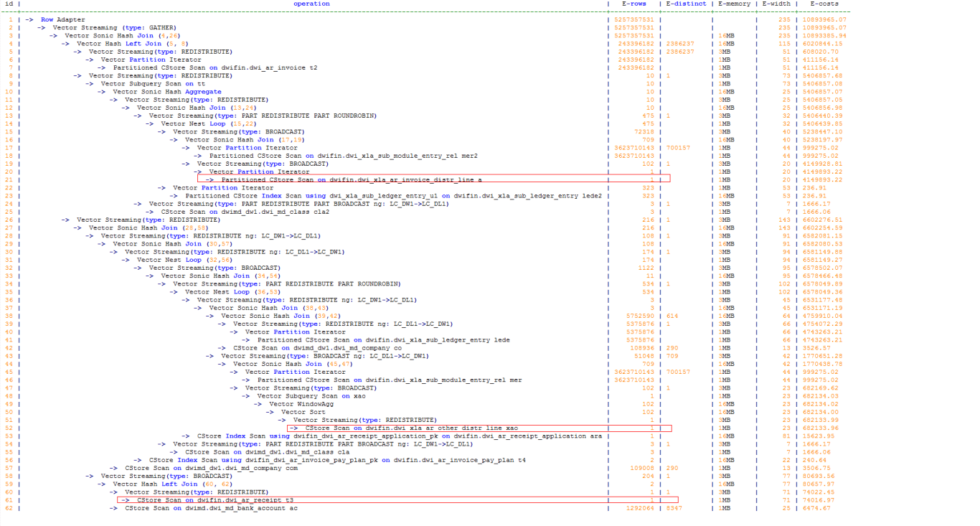Viewport: 980px width, 526px height.
Task: Click the 'E-rows' column header
Action: point(635,4)
